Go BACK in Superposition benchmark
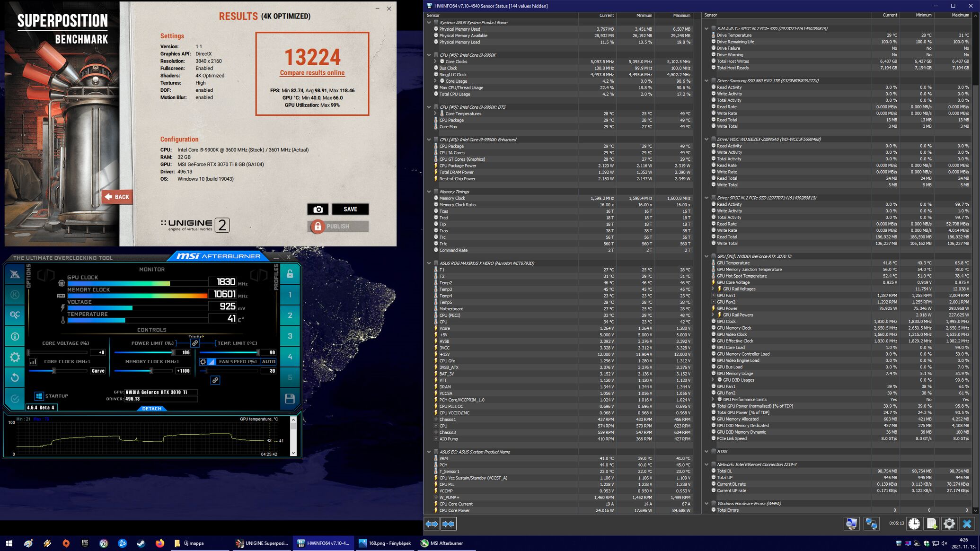Viewport: 980px width, 551px height. tap(117, 197)
